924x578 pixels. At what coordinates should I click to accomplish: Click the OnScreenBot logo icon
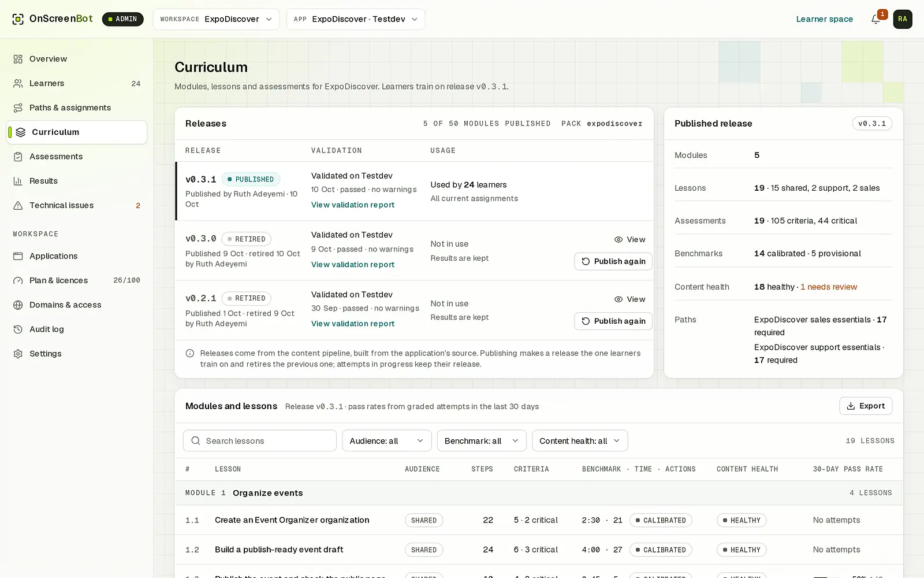18,19
